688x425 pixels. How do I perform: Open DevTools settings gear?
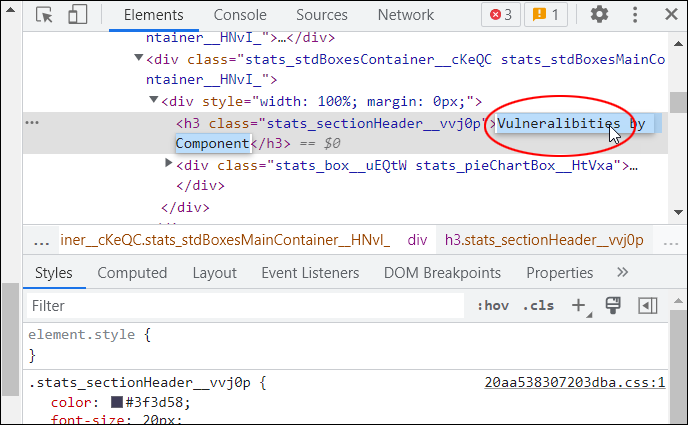[x=599, y=14]
